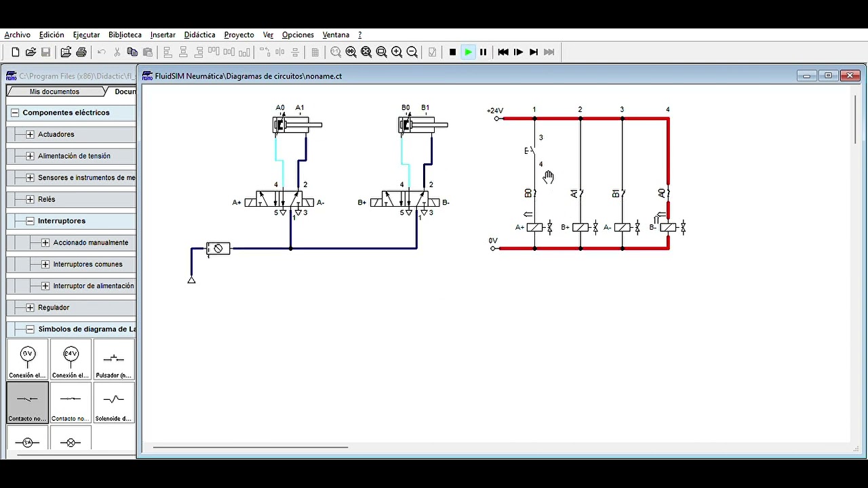868x488 pixels.
Task: Open the Didáctica menu
Action: (x=199, y=35)
